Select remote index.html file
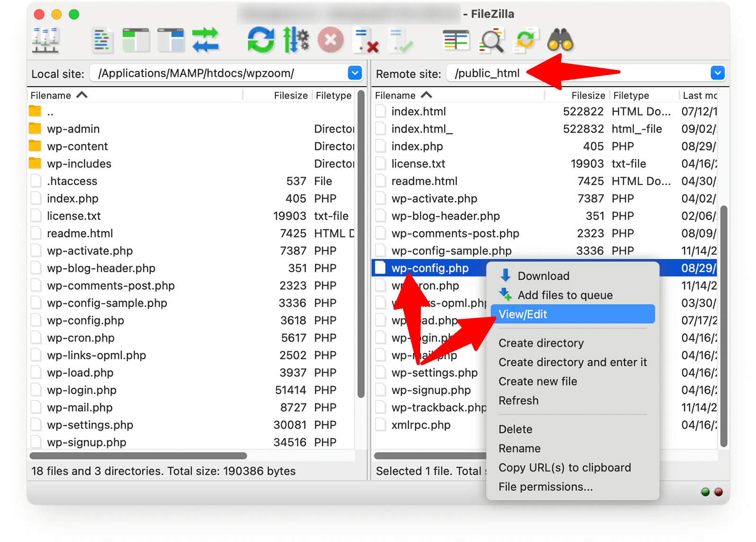This screenshot has height=542, width=756. click(x=545, y=112)
